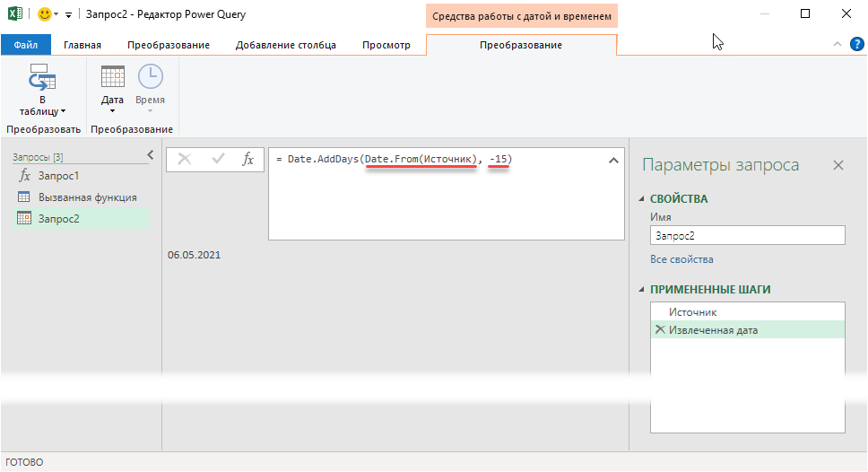
Task: Open the Все свойства link
Action: point(681,259)
